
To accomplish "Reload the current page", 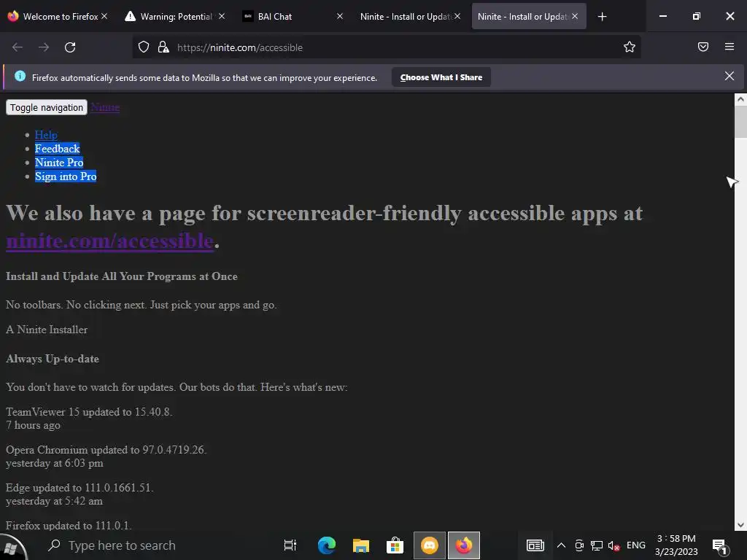I will (70, 47).
